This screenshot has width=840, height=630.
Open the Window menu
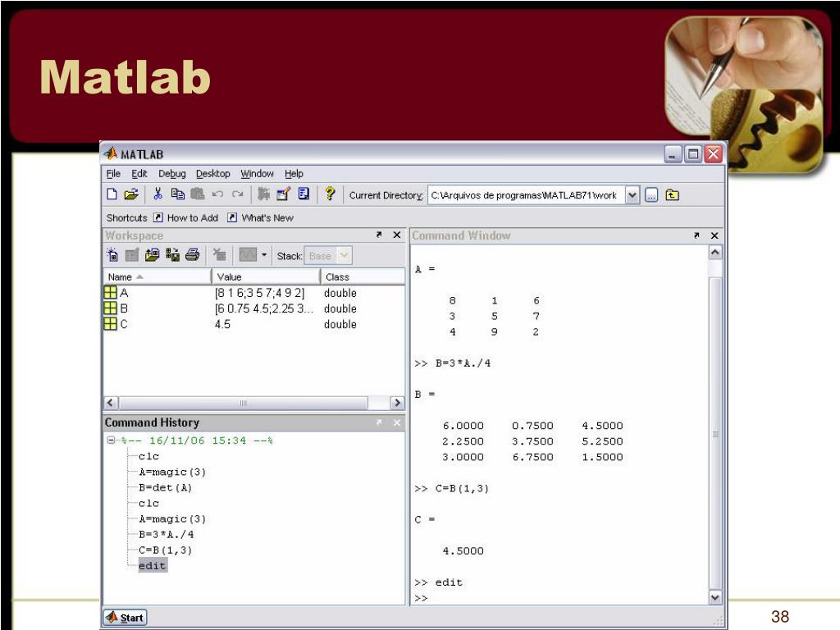click(x=257, y=174)
